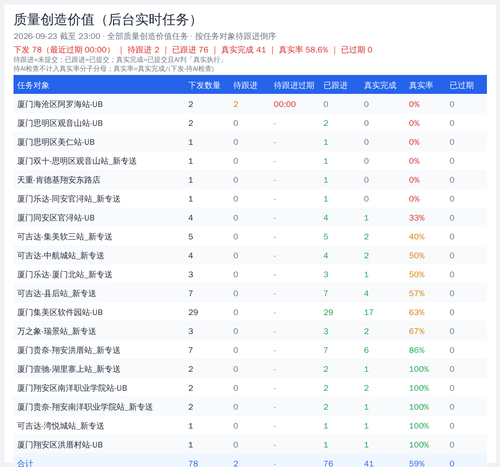The image size is (500, 467).
Task: Select row 厦门乐达-同安官浔站_新专送
Action: (250, 199)
